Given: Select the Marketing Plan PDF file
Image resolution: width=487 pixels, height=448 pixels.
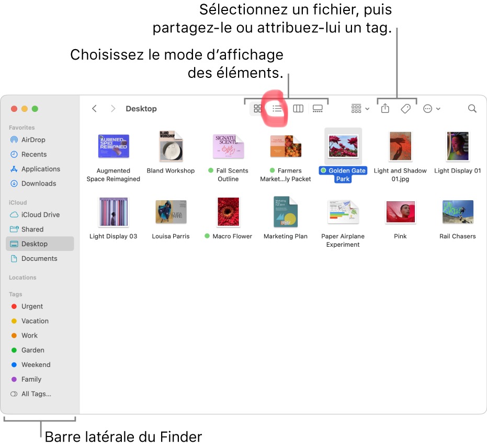Looking at the screenshot, I should click(286, 218).
